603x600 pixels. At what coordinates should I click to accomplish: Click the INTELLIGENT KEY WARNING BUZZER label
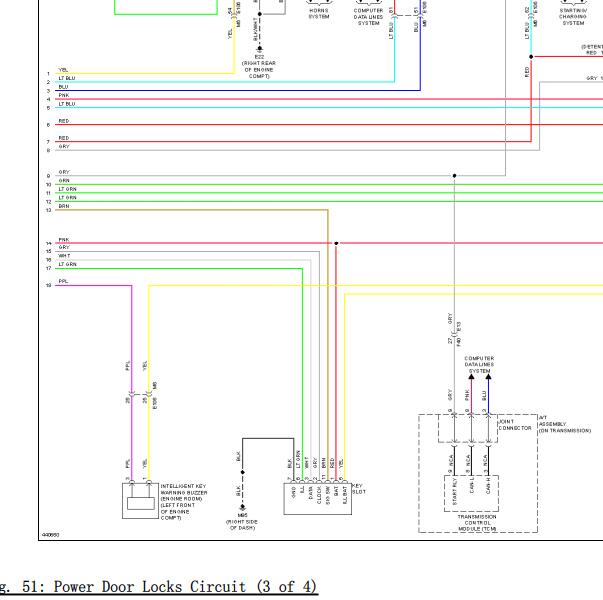(x=184, y=502)
